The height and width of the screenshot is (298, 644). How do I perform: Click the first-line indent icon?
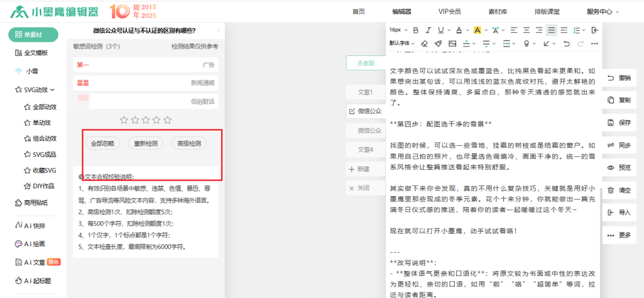[x=564, y=30]
